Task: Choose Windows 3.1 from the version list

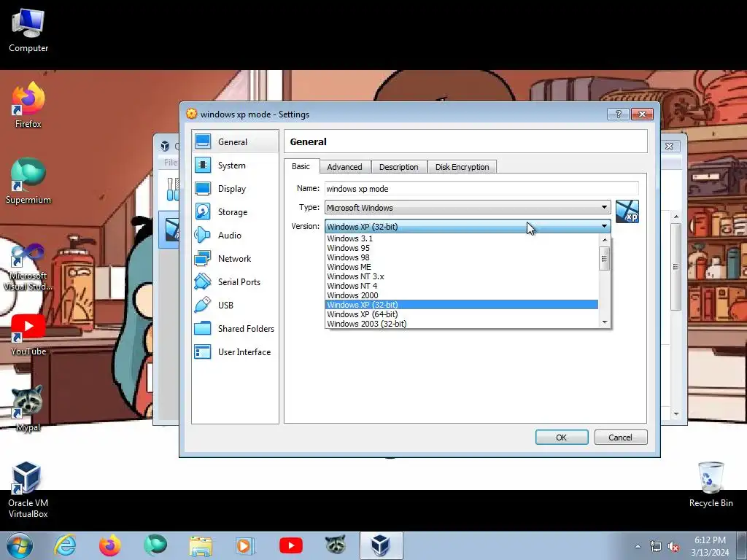Action: point(461,238)
